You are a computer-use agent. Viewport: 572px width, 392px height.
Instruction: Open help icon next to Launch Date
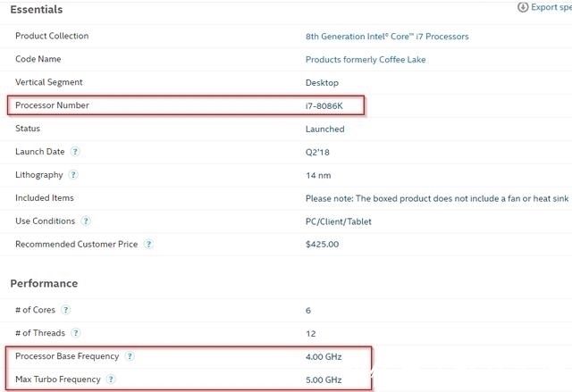coord(75,152)
